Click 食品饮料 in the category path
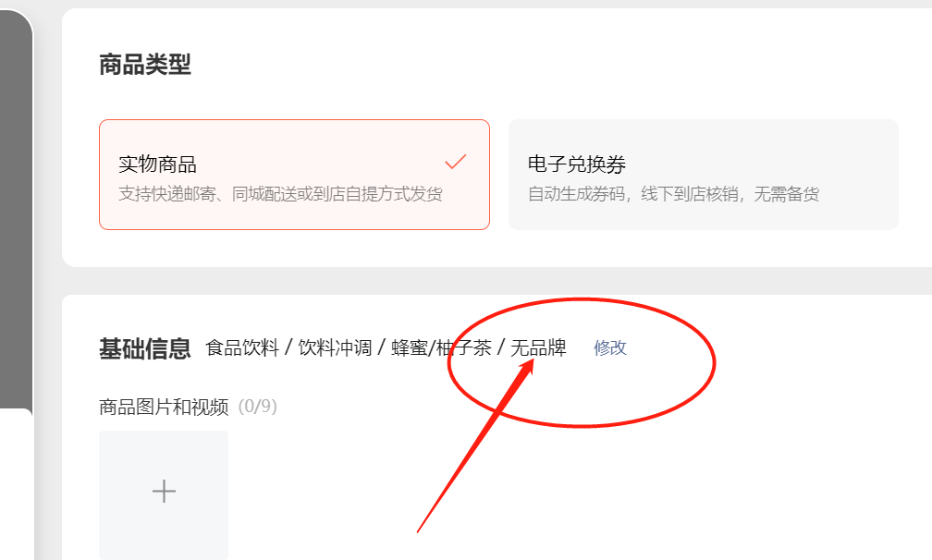932x560 pixels. coord(242,347)
